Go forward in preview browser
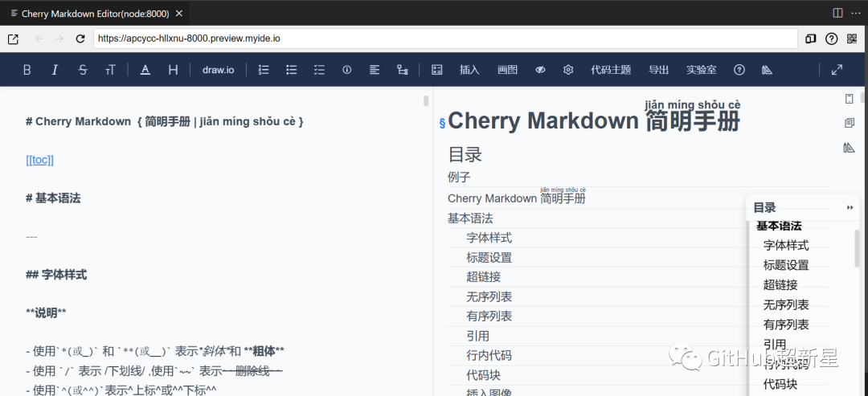The width and height of the screenshot is (868, 396). coord(59,39)
